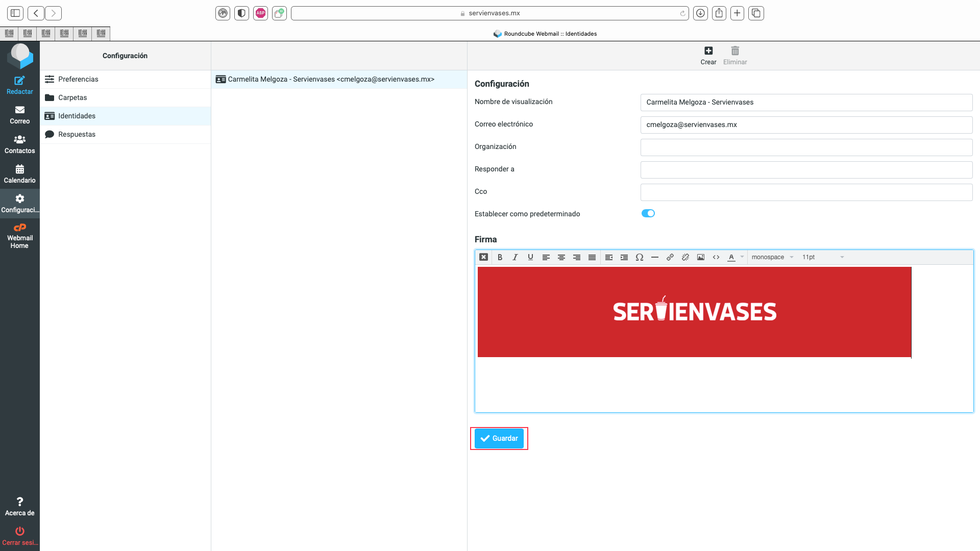Click the Eliminar trash icon
Image resolution: width=980 pixels, height=551 pixels.
pos(735,51)
